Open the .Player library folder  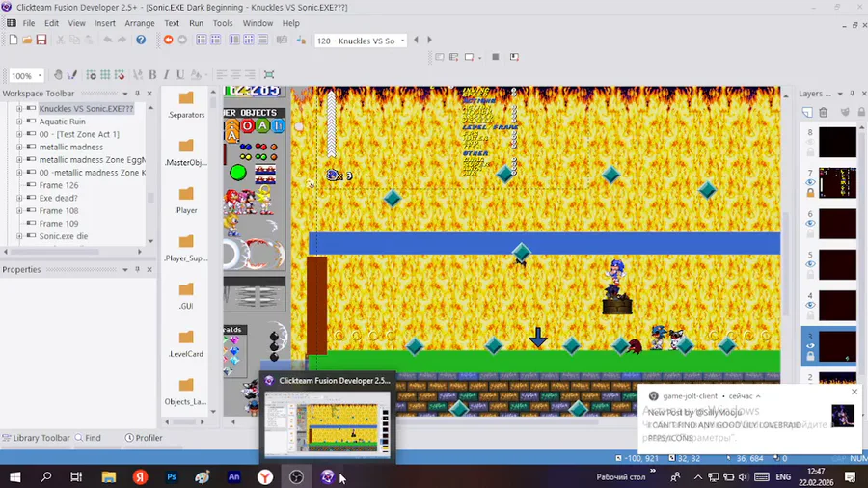tap(186, 200)
